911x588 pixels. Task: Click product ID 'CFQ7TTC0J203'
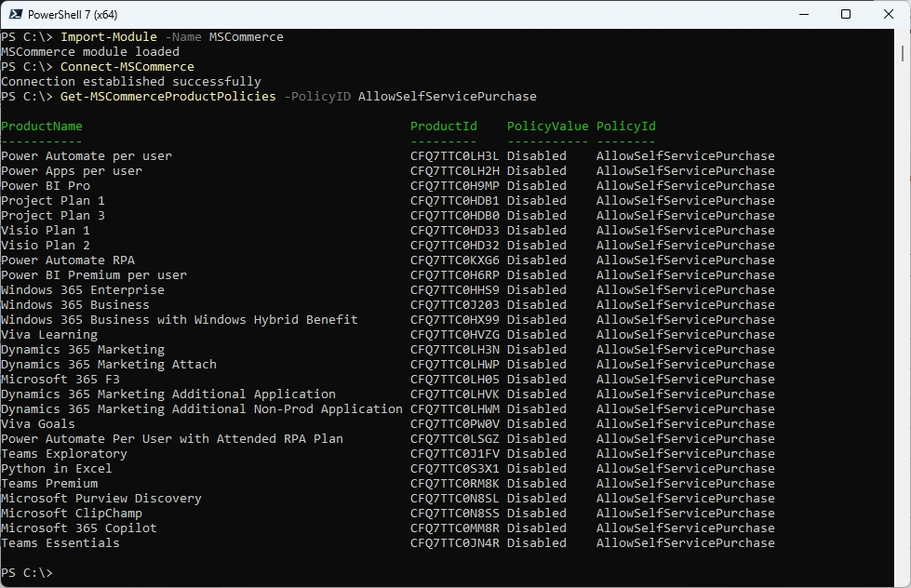coord(455,304)
